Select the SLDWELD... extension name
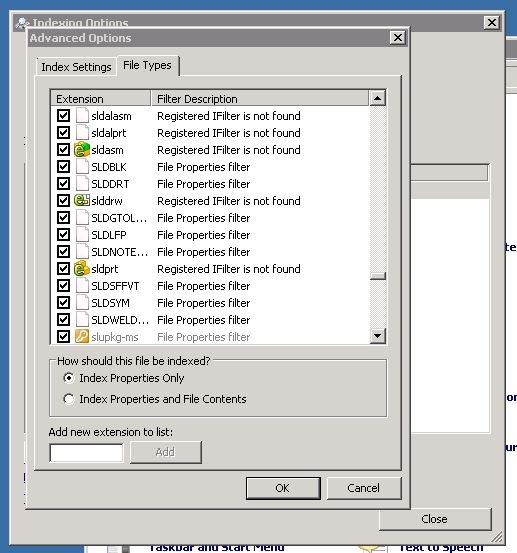517x553 pixels. coord(120,320)
